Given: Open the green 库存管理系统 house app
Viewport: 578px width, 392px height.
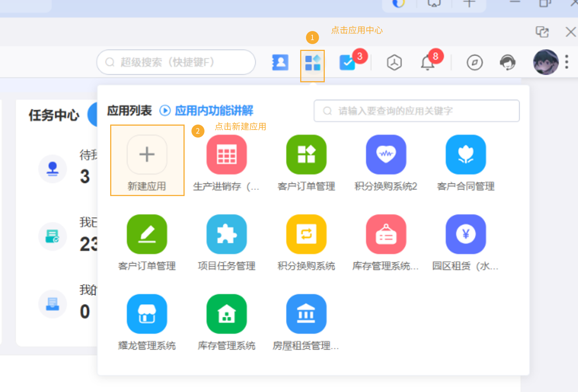Looking at the screenshot, I should [227, 314].
